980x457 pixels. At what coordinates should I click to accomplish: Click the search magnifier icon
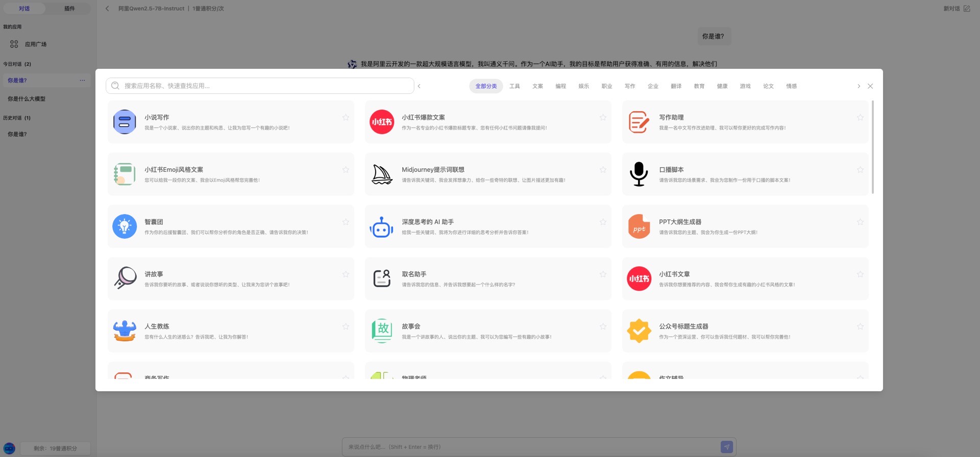(115, 86)
